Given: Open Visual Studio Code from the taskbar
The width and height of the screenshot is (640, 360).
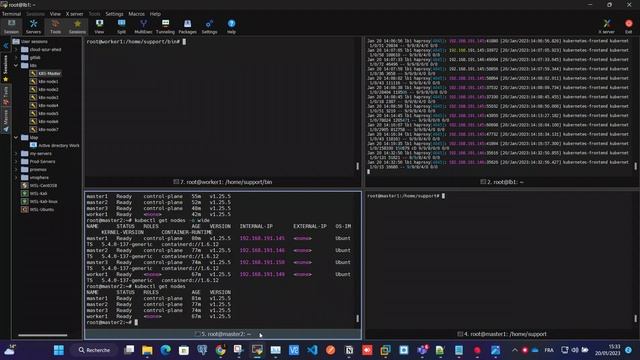Looking at the screenshot, I should (312, 350).
